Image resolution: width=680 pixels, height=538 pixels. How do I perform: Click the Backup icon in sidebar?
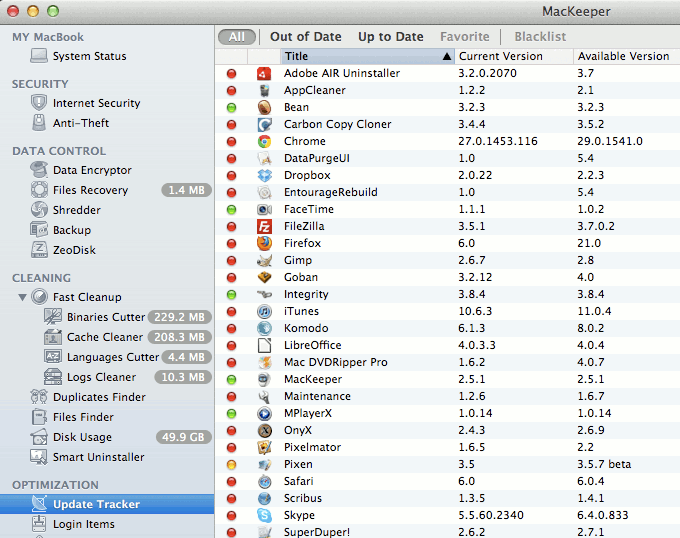[x=39, y=229]
